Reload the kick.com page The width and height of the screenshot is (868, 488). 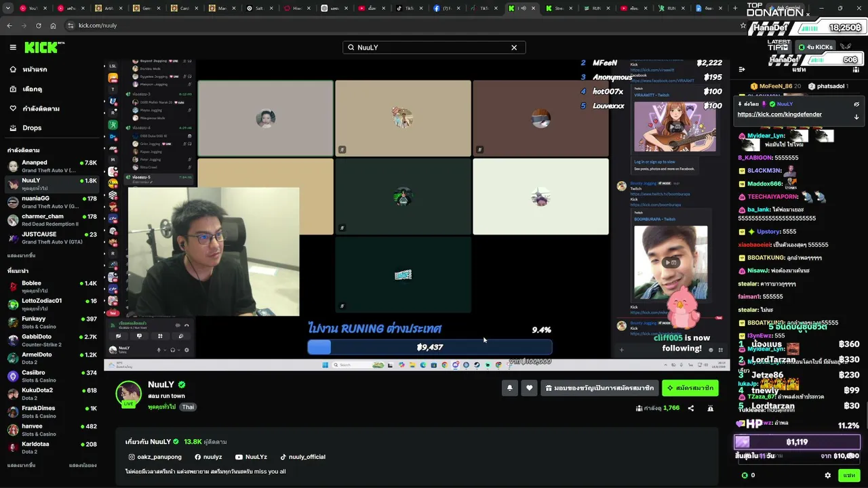[38, 25]
